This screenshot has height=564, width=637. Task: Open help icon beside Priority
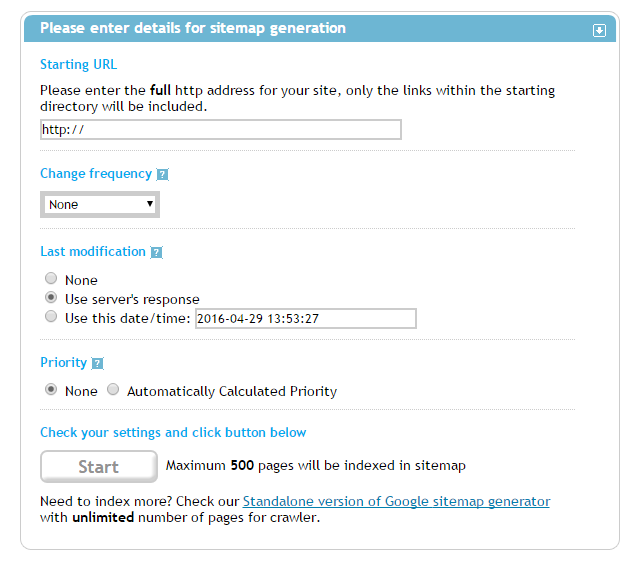coord(98,364)
